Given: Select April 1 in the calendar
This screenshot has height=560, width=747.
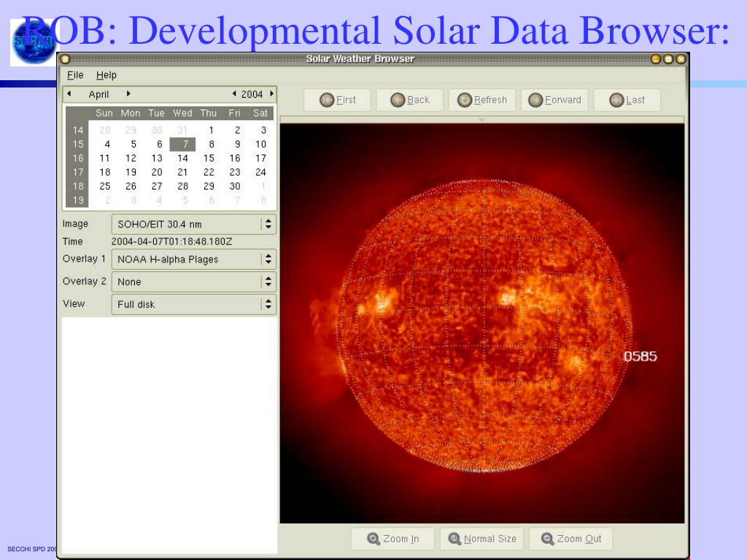Looking at the screenshot, I should tap(211, 130).
